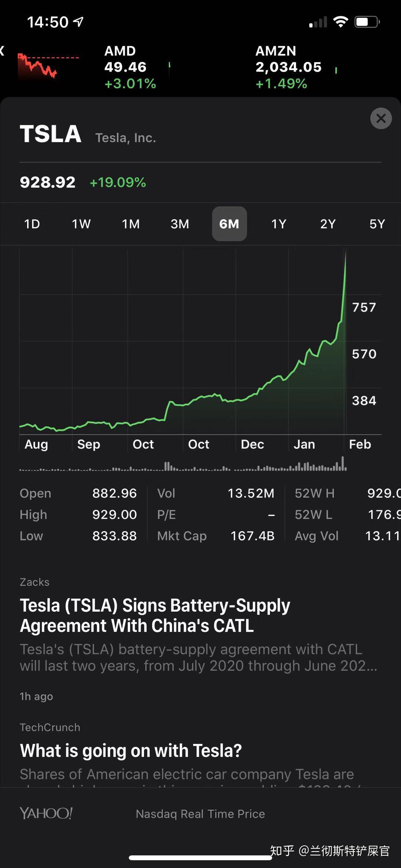Screen dimensions: 401x868
Task: Tap the location arrow status icon
Action: (78, 22)
